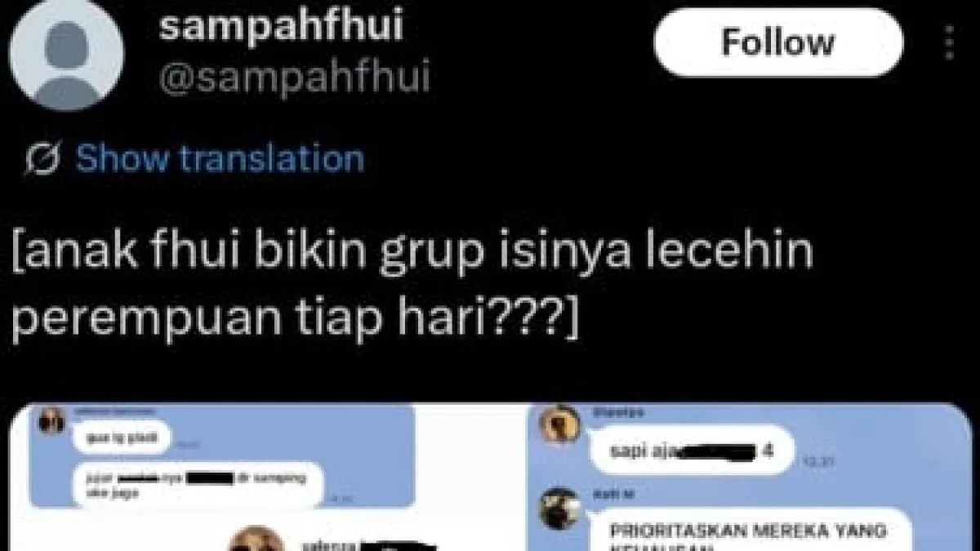The width and height of the screenshot is (980, 551).
Task: Select the "gua lg ploot" chat bubble
Action: click(x=123, y=438)
